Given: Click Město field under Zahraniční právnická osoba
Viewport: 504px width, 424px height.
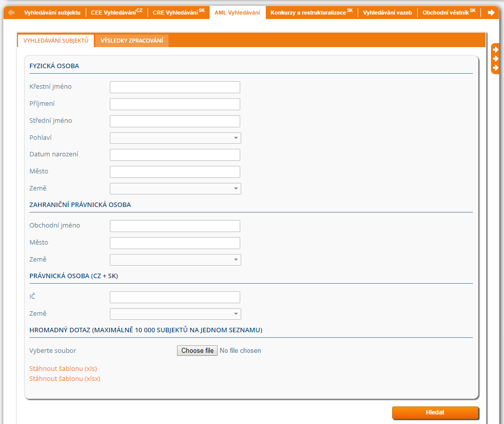Looking at the screenshot, I should [x=175, y=243].
